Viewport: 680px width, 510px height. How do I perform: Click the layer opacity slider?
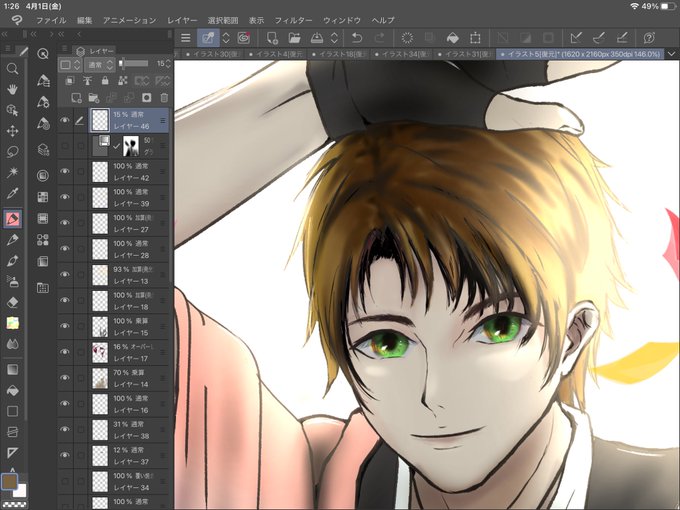pyautogui.click(x=134, y=64)
